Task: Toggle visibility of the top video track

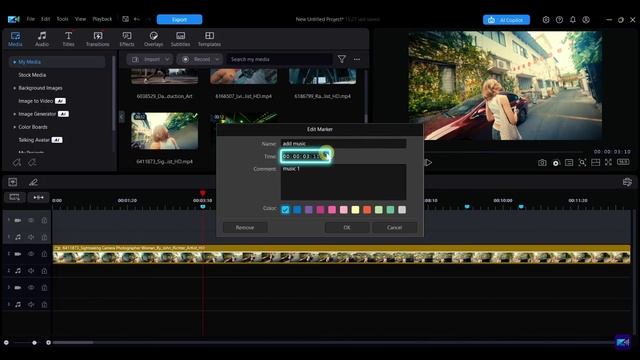Action: pos(31,220)
